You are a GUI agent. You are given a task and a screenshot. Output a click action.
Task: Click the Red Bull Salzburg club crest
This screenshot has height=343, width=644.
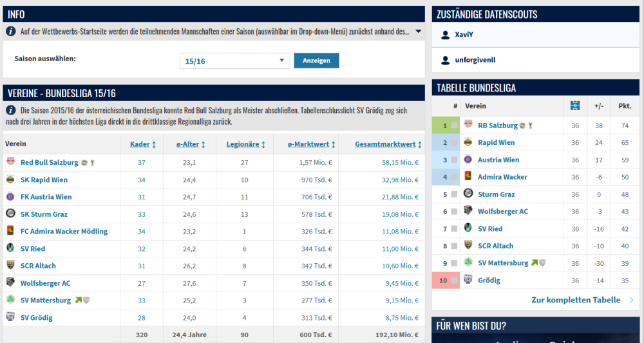point(10,162)
